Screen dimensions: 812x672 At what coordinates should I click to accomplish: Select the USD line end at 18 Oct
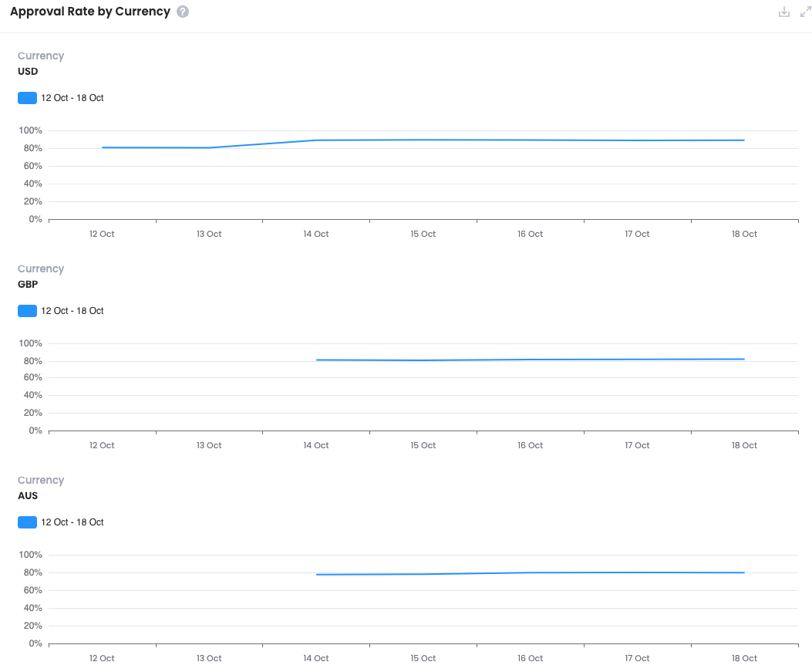[744, 140]
